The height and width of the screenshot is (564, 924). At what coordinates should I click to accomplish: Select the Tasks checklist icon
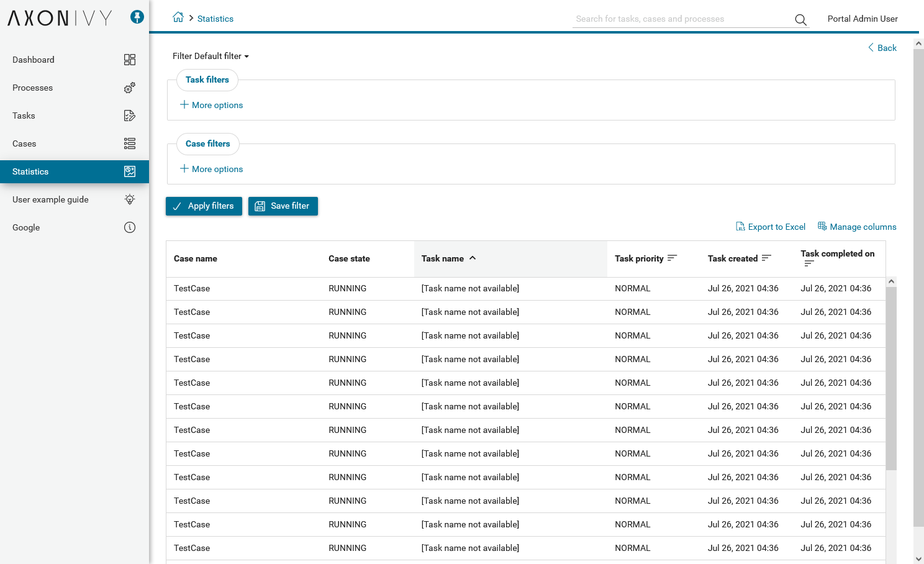pyautogui.click(x=130, y=116)
